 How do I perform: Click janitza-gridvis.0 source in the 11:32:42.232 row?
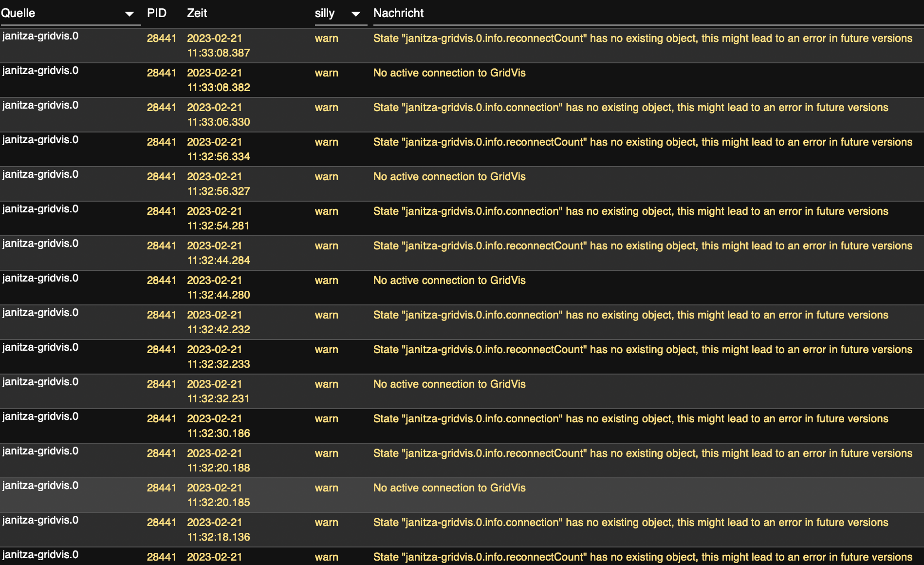click(x=40, y=313)
